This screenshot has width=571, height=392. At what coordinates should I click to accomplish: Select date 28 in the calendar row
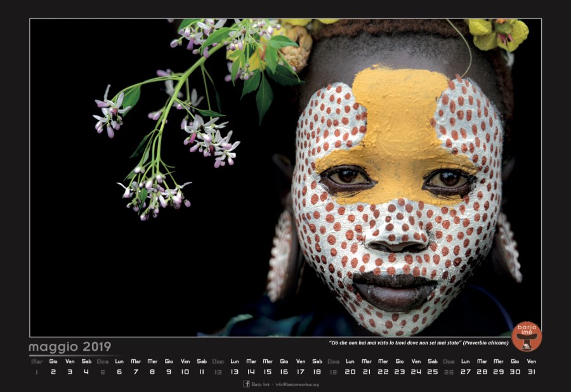click(482, 372)
